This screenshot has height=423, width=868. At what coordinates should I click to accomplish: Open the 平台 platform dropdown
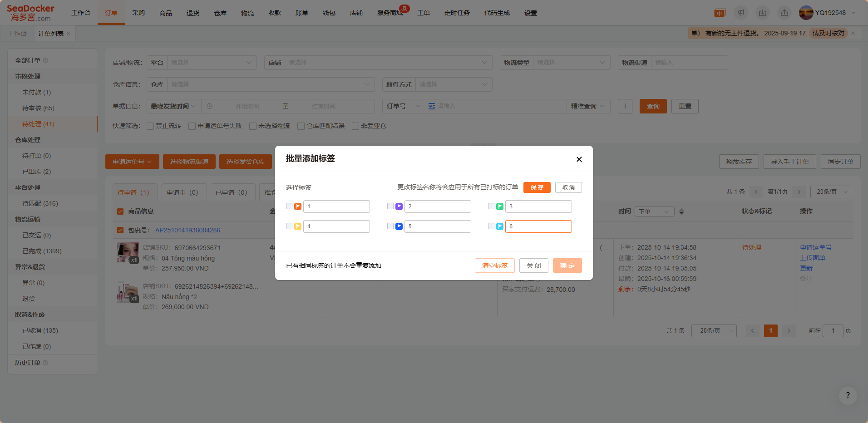(x=211, y=63)
